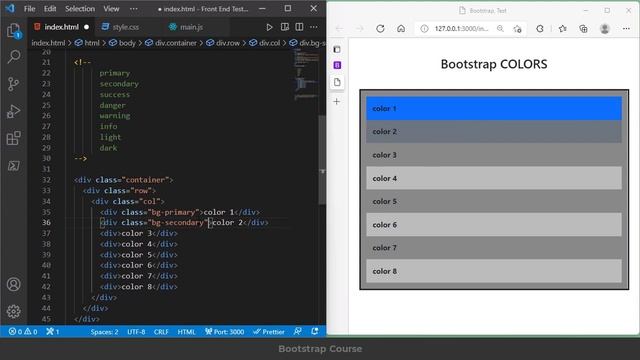Screen dimensions: 640x360
Task: Select index.html in the breadcrumb
Action: (x=48, y=43)
